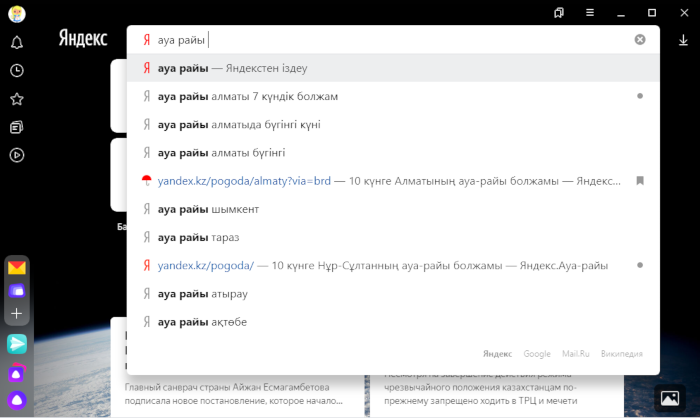Open news about Айжан Есмагамбетова постановление
Image resolution: width=700 pixels, height=418 pixels.
pos(233,394)
